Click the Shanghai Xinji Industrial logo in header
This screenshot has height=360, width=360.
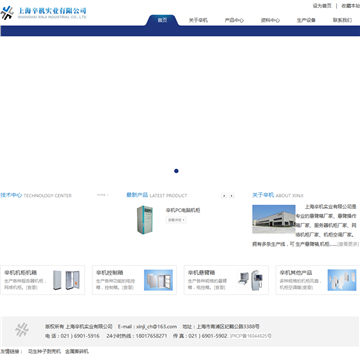click(43, 13)
